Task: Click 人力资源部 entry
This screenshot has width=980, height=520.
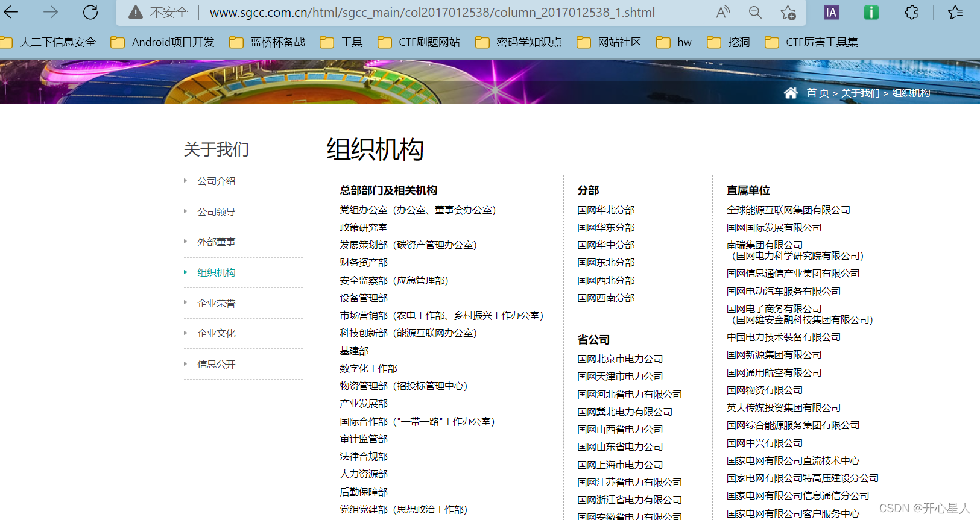Action: click(364, 474)
